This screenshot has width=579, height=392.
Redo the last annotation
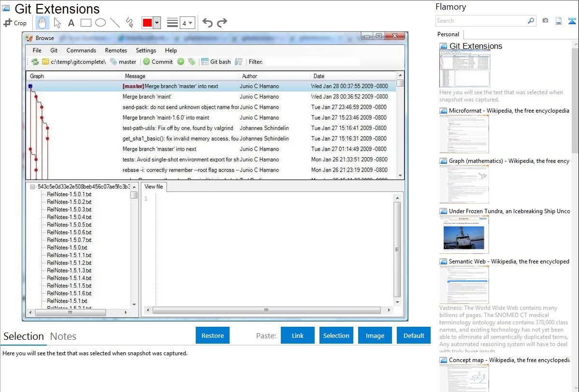(222, 23)
